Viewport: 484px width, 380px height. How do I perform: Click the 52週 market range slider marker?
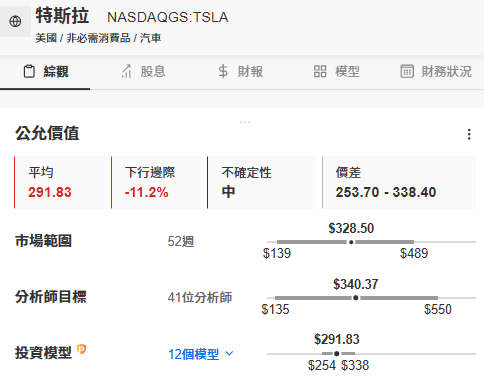click(x=351, y=242)
